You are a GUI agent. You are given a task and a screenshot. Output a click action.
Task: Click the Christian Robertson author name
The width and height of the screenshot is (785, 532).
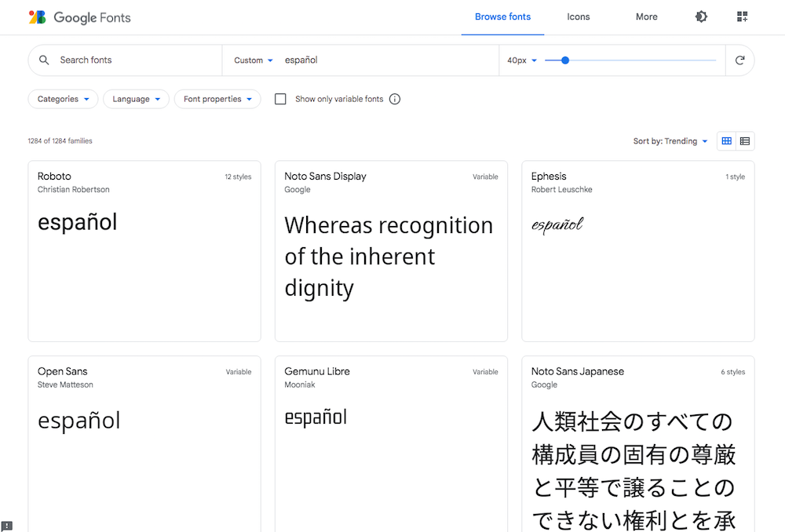click(x=74, y=190)
